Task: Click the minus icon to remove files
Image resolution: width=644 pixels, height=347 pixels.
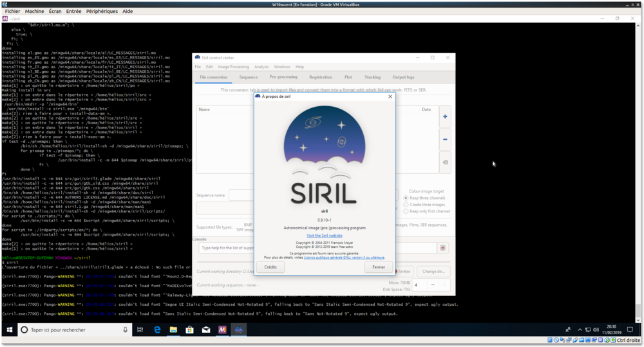Action: (445, 140)
